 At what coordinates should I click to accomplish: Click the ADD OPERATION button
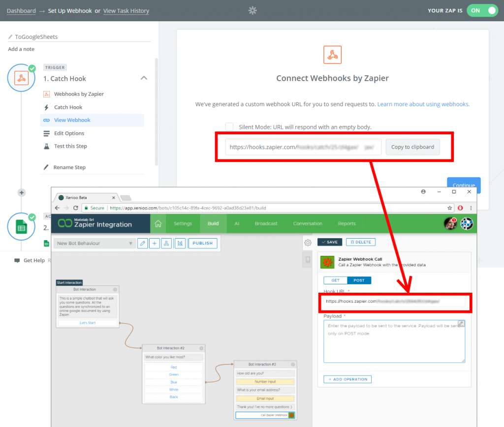(x=347, y=379)
